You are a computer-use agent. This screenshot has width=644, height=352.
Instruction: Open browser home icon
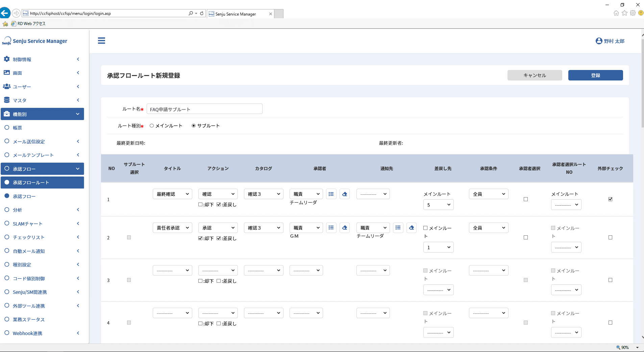(616, 13)
